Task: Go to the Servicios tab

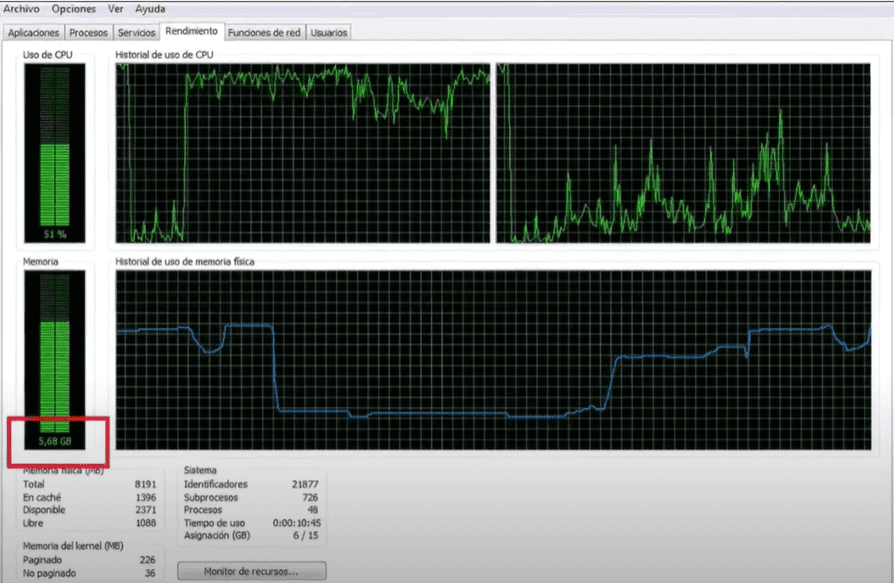Action: [x=137, y=33]
